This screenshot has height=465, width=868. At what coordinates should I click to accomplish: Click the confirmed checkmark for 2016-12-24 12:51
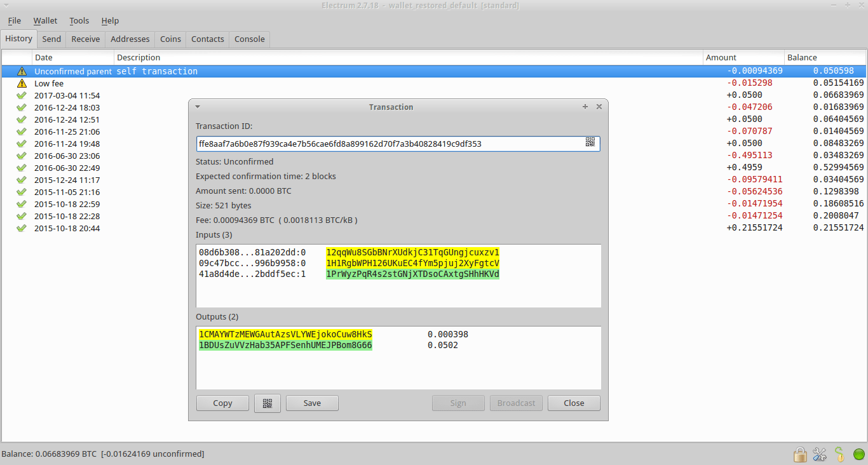click(22, 119)
